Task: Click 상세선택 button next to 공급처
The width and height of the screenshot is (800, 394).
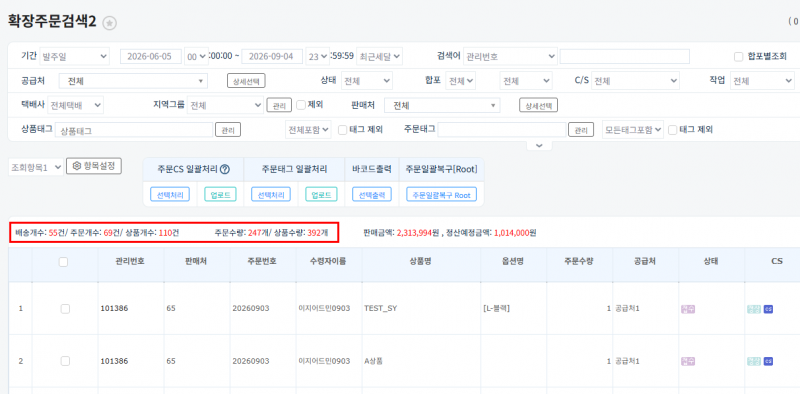Action: 246,81
